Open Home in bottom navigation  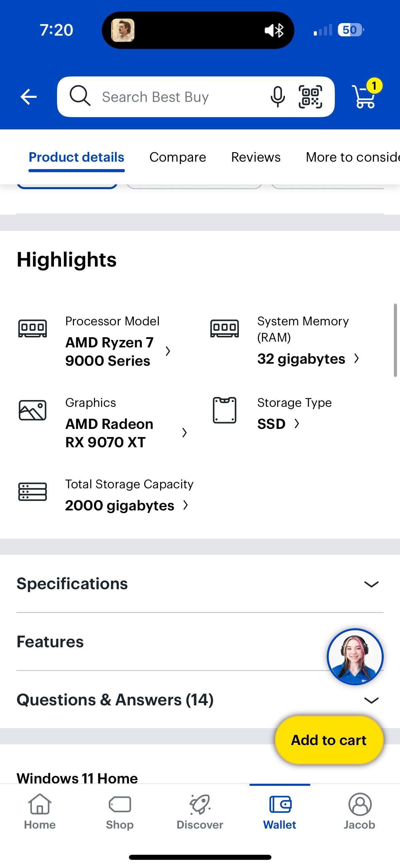(40, 812)
